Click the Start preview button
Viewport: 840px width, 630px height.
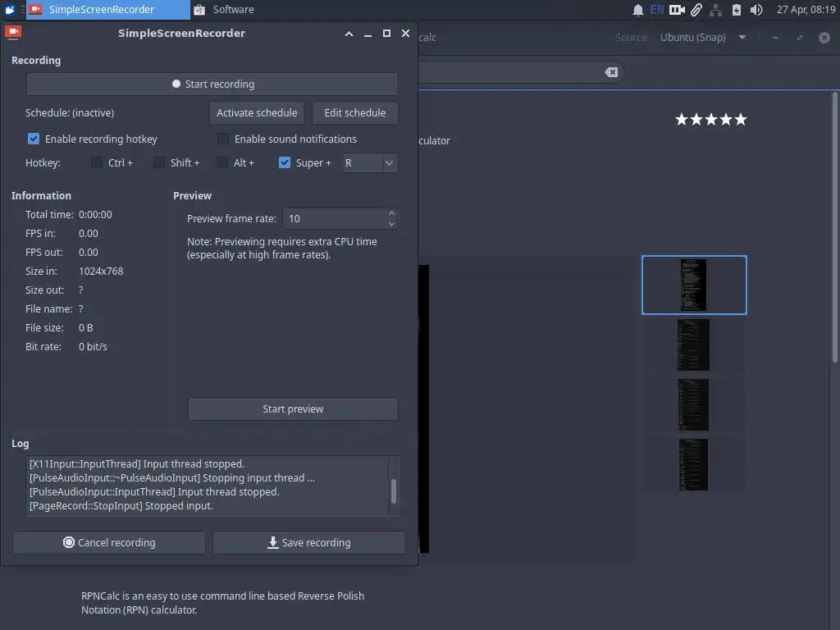point(293,409)
